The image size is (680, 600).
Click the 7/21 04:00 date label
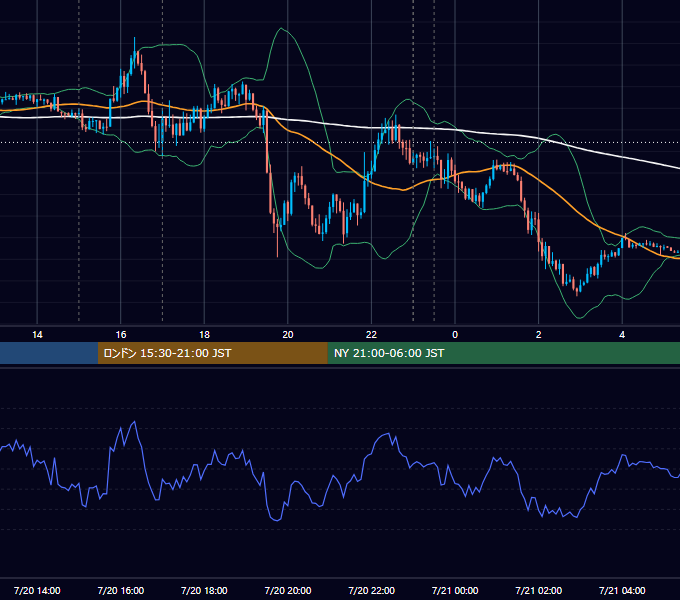pos(622,590)
